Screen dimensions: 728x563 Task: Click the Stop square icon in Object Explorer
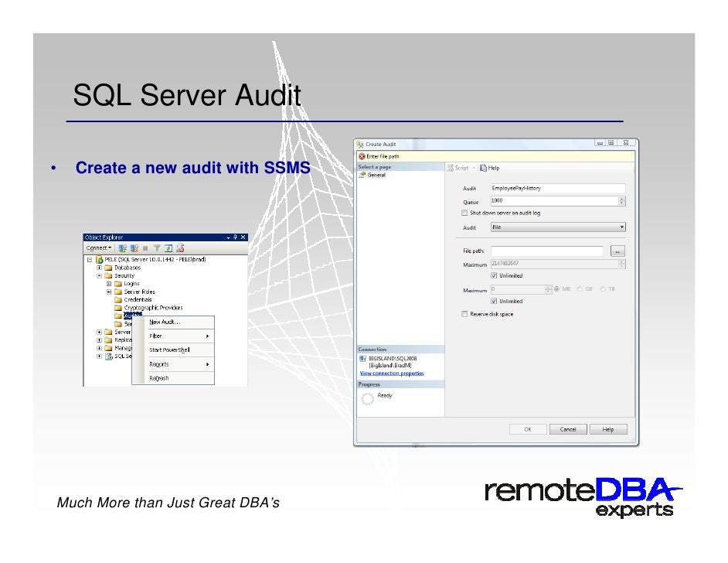(145, 248)
